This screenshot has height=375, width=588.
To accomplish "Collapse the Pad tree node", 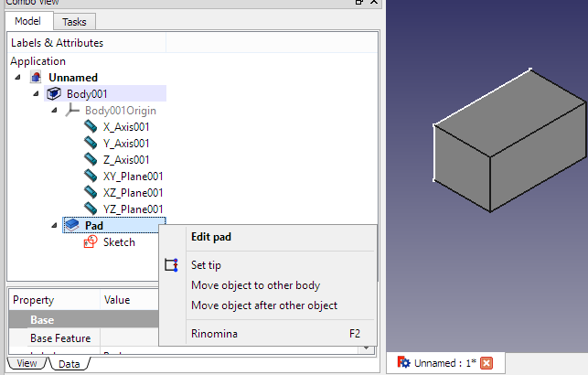I will pyautogui.click(x=54, y=225).
